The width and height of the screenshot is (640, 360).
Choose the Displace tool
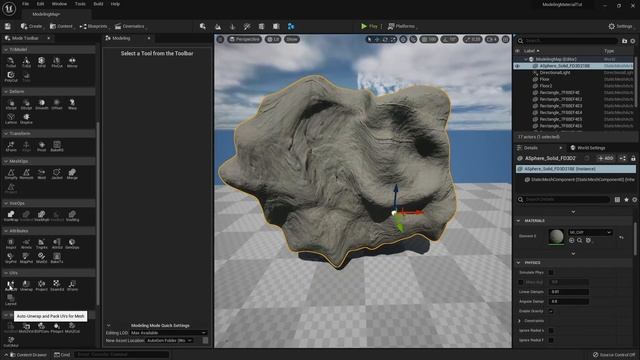(x=26, y=118)
